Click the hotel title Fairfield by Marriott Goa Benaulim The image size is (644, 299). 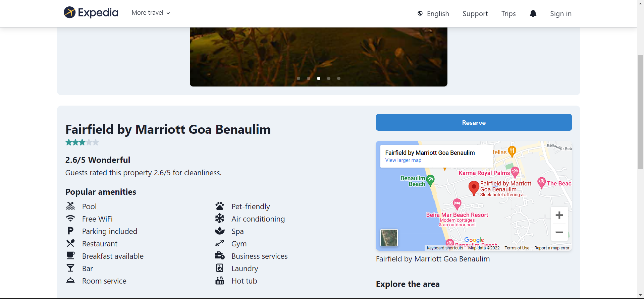click(x=168, y=129)
